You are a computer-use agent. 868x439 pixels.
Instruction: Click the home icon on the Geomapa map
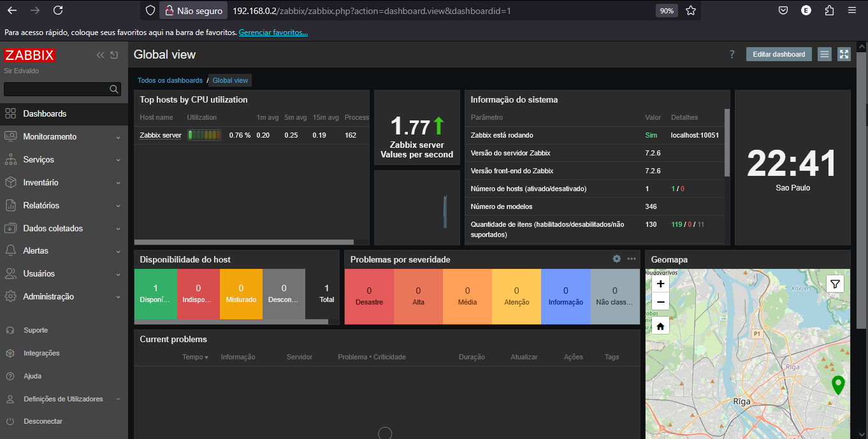click(660, 325)
